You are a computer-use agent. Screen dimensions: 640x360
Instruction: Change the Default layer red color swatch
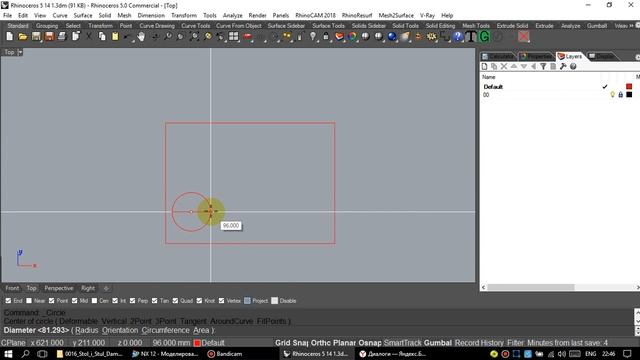pyautogui.click(x=629, y=87)
